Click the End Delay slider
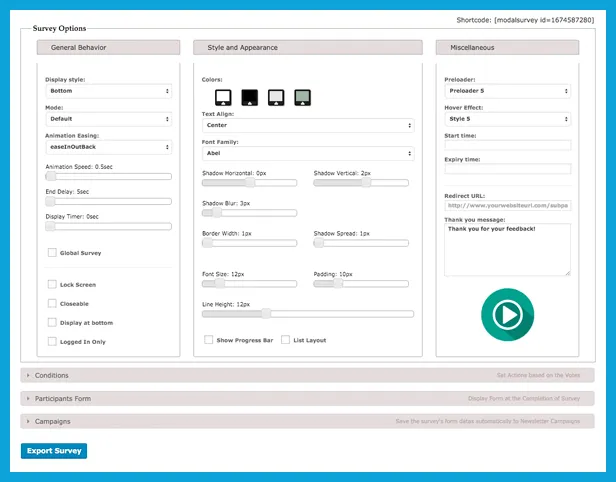Image resolution: width=616 pixels, height=482 pixels. [x=108, y=201]
